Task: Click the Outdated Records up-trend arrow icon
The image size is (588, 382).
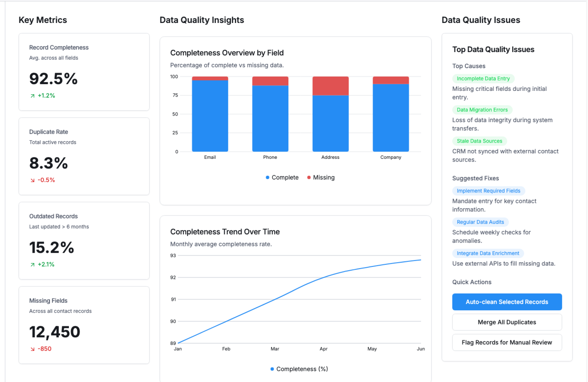Action: [32, 265]
